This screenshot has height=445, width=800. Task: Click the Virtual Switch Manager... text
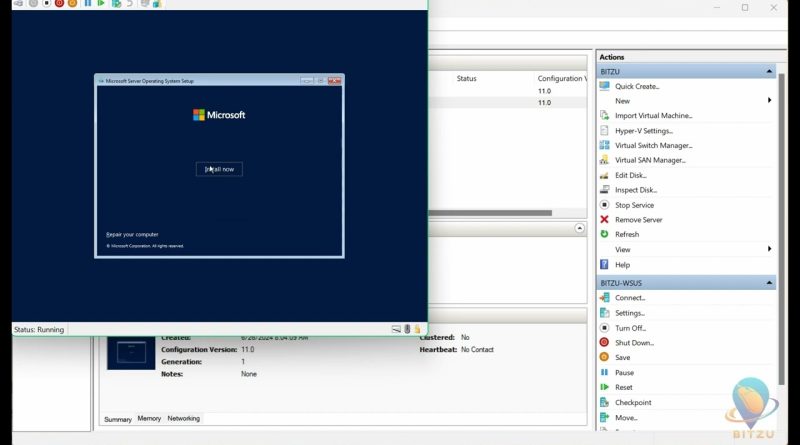click(x=654, y=145)
